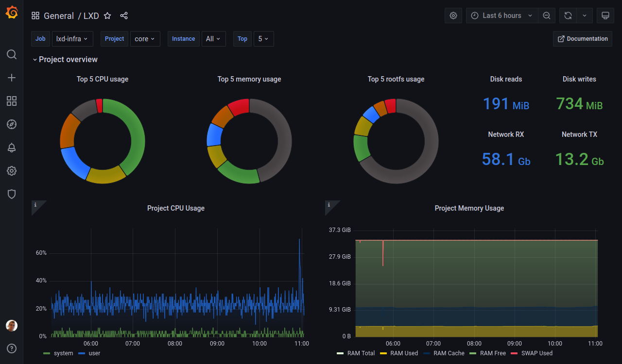Screen dimensions: 622x364
Task: Open the Project Memory Usage panel menu
Action: click(x=469, y=208)
